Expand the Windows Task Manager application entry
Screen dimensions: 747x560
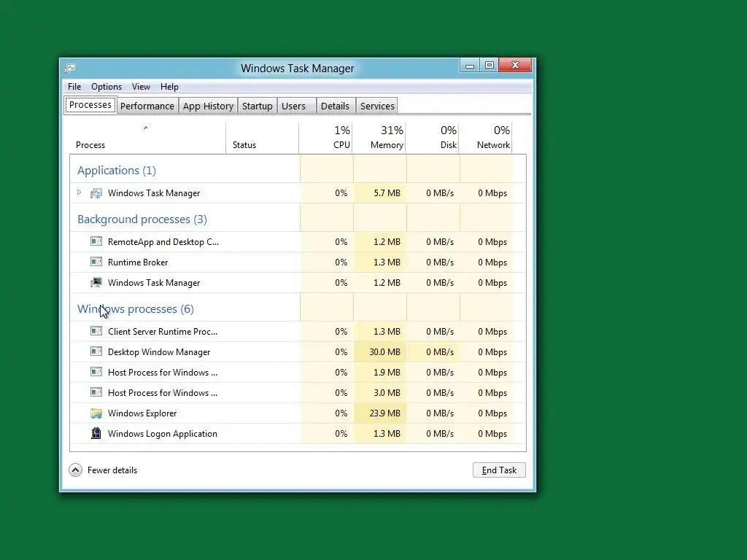(x=79, y=192)
